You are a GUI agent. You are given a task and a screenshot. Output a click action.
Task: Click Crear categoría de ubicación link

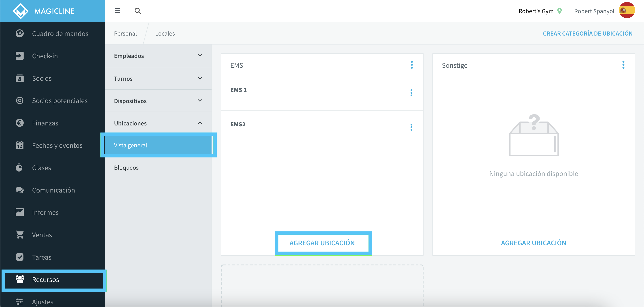(x=587, y=33)
